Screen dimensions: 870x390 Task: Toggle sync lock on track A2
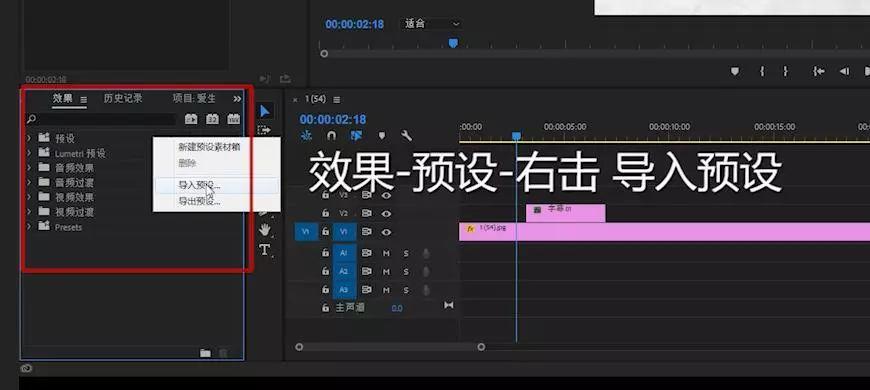pyautogui.click(x=367, y=271)
